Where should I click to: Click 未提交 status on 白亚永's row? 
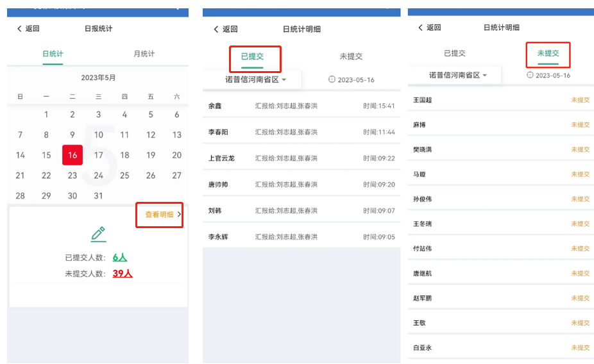coord(581,347)
